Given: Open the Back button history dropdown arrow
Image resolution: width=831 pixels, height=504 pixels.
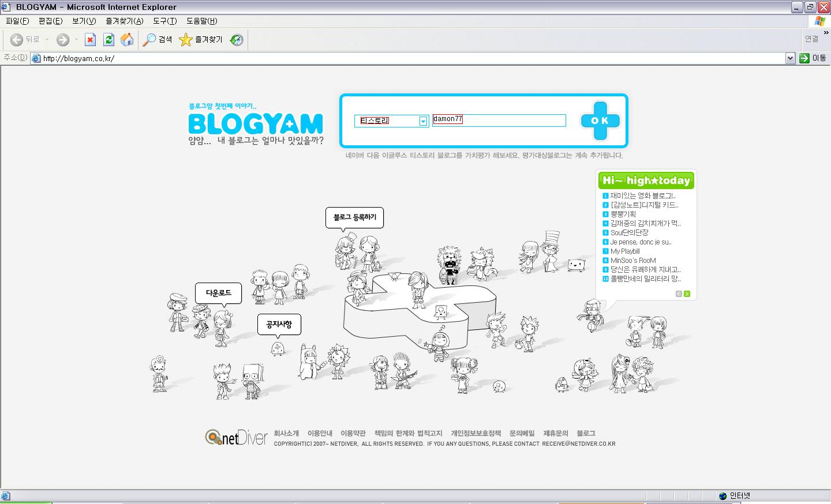Looking at the screenshot, I should coord(47,39).
